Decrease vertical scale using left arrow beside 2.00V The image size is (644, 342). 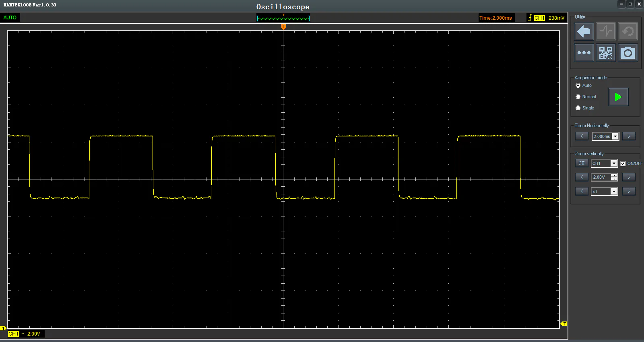point(582,177)
